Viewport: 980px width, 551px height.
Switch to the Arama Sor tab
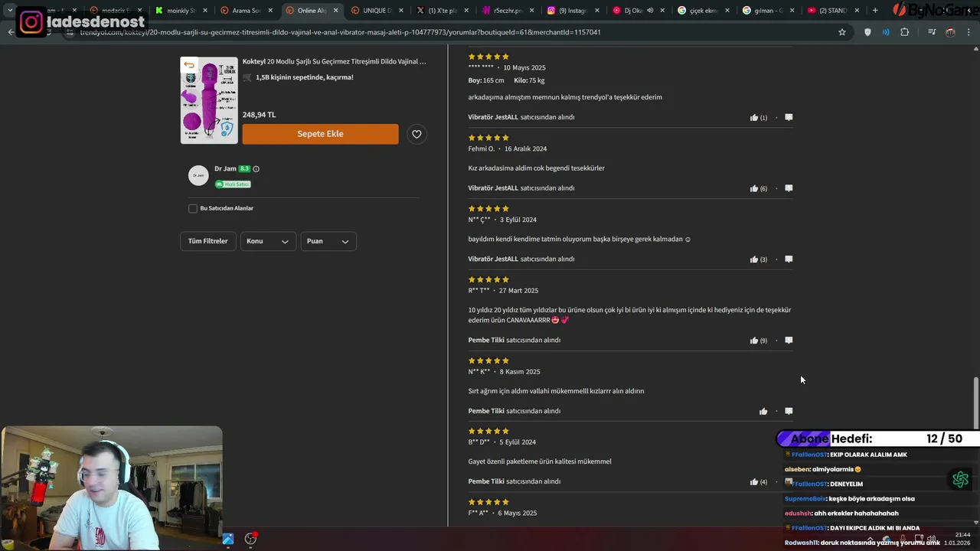(x=245, y=11)
